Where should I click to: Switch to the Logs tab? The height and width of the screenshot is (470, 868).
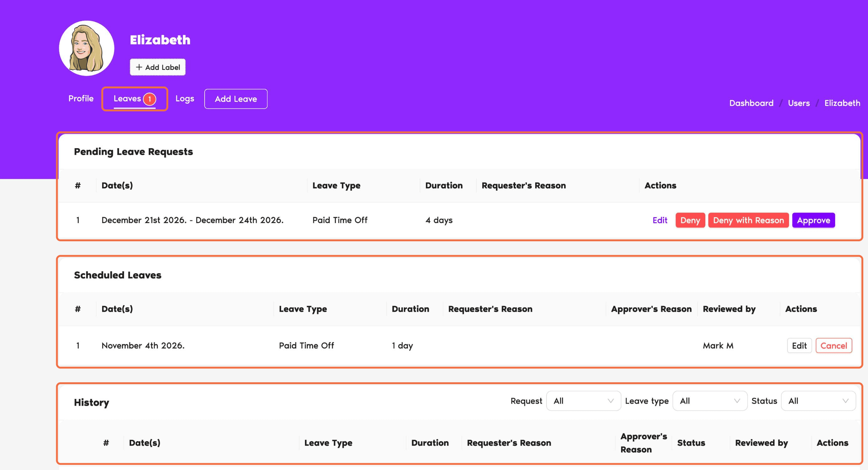point(185,99)
